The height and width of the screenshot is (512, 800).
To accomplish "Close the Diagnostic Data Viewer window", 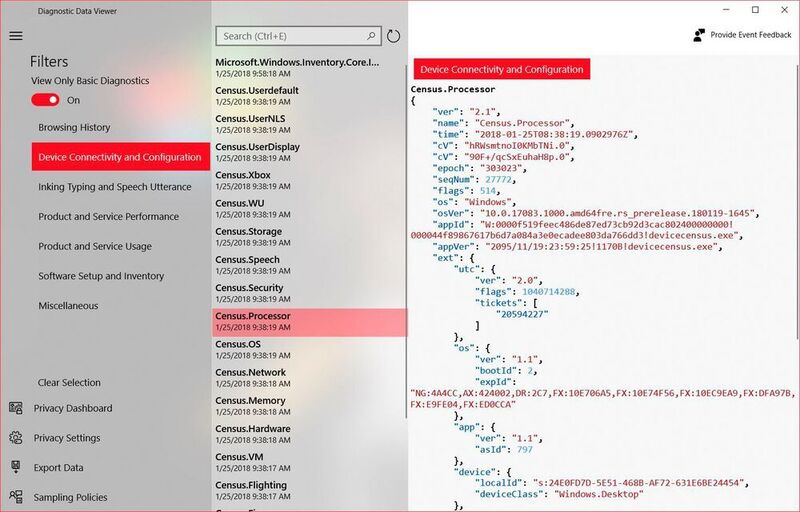I will (785, 10).
